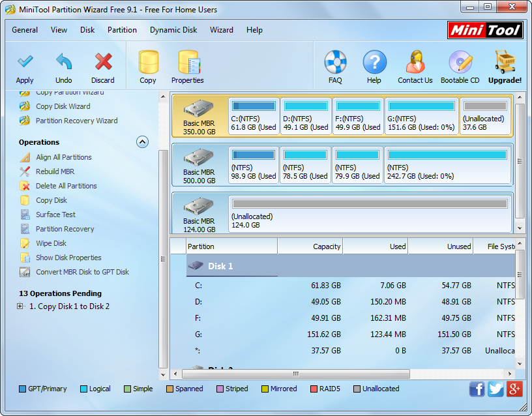
Task: Expand the Copy Disk 1 to Disk 2 operation
Action: pyautogui.click(x=20, y=306)
